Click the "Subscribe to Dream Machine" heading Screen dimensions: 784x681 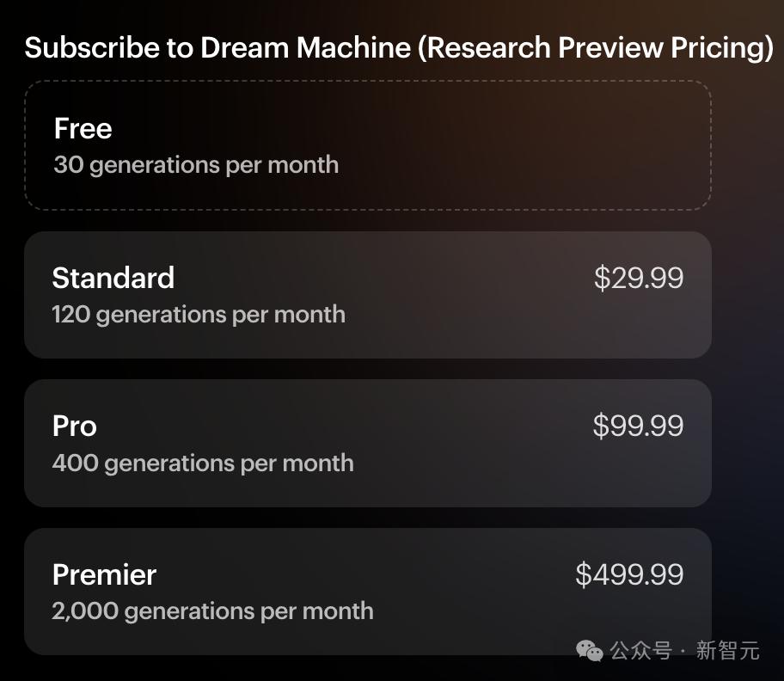[x=217, y=47]
